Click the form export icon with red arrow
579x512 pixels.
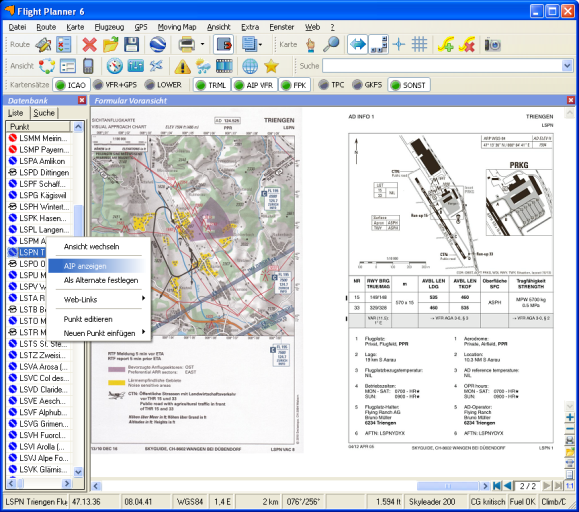[223, 45]
